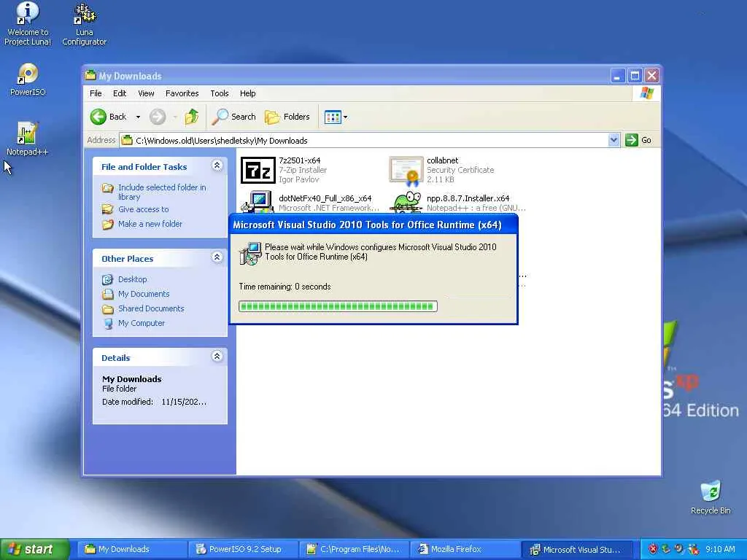Click the 7-Zip Installer description text
The image size is (747, 560).
tap(303, 170)
